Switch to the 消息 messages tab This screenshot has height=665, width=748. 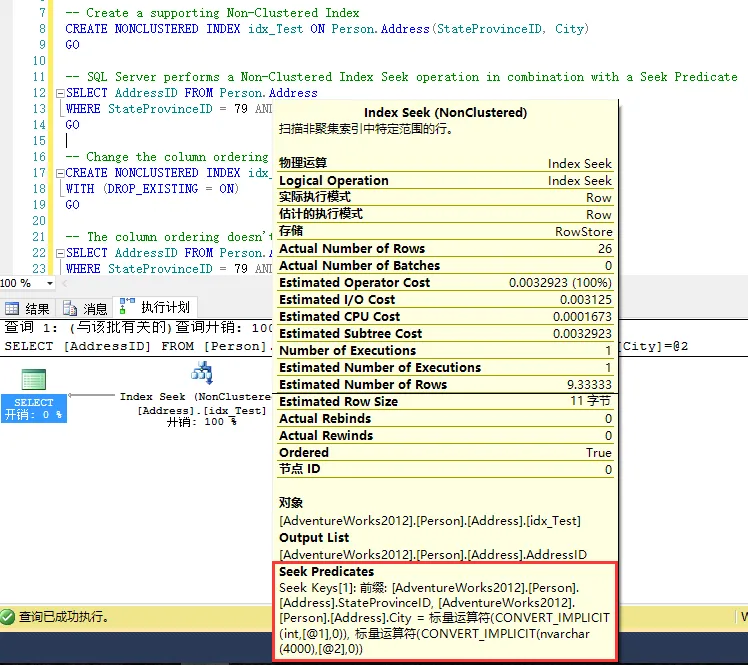[85, 309]
